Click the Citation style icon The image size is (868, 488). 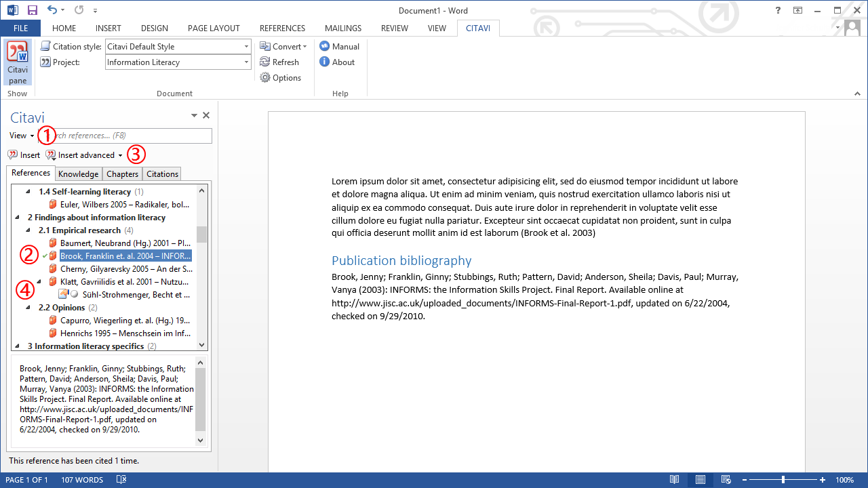[x=45, y=46]
